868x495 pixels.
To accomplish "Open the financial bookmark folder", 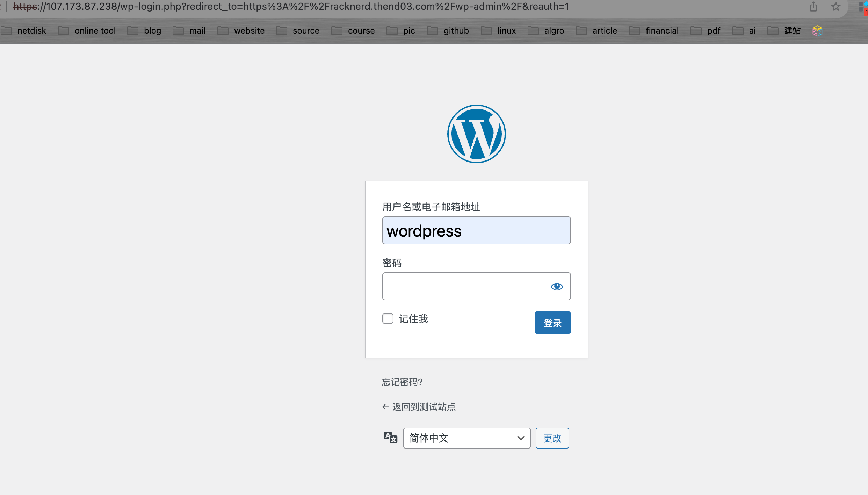I will pos(654,31).
